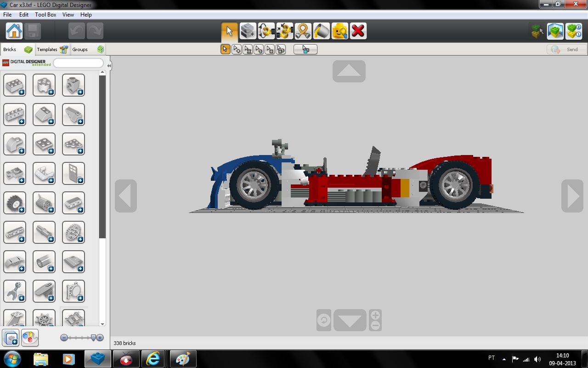The image size is (588, 368).
Task: Open the Windows Start menu
Action: (x=12, y=359)
